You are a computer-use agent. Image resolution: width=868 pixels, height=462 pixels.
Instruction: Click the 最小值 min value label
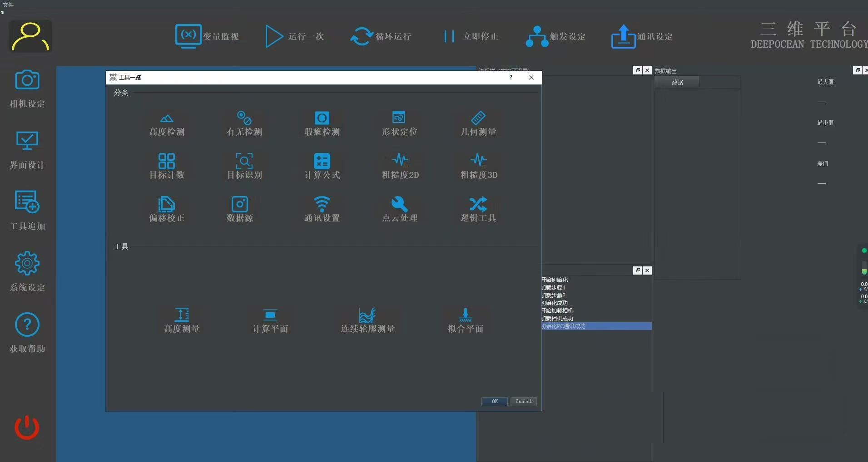click(x=825, y=123)
